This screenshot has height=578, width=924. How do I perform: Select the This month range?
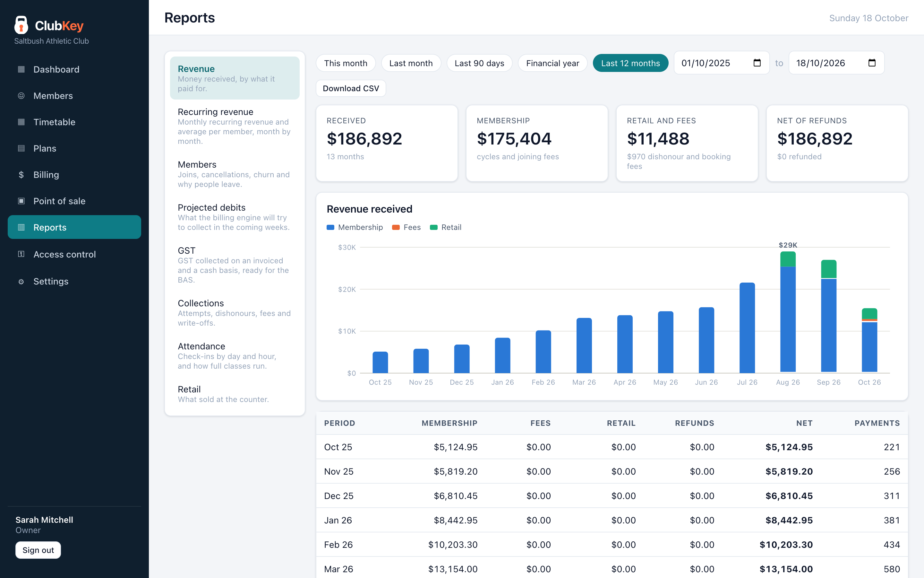[x=346, y=63]
